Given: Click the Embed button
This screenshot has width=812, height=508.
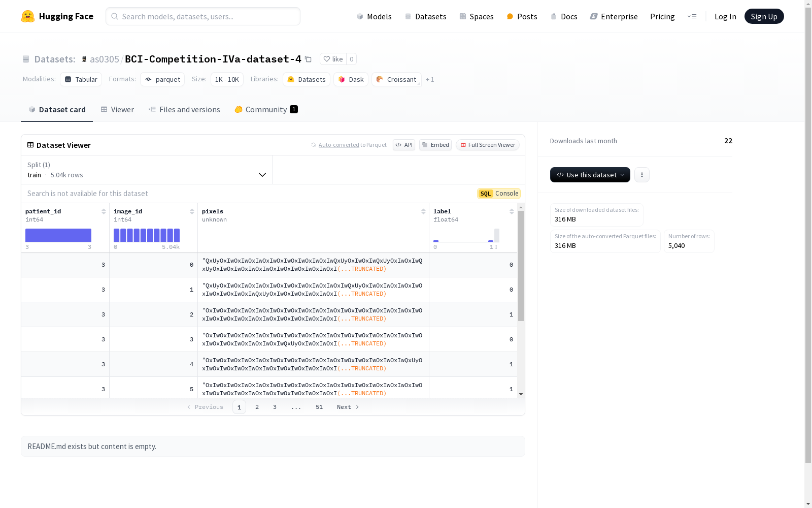Looking at the screenshot, I should (435, 145).
